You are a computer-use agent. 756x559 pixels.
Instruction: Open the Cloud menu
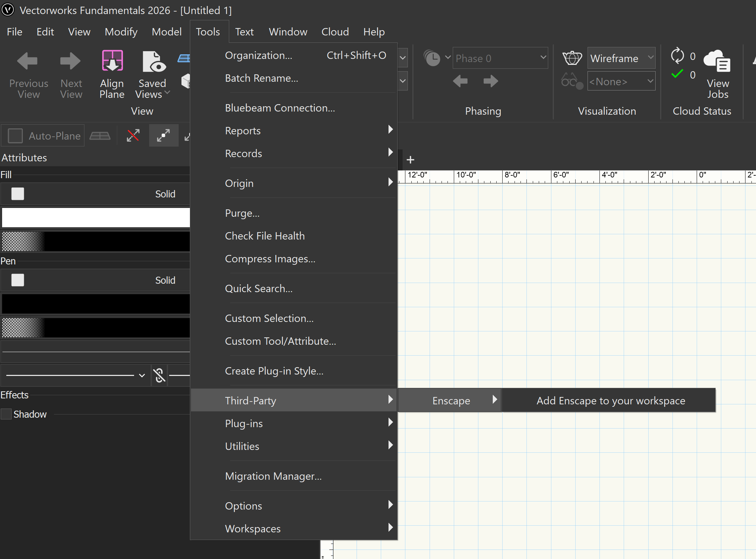point(335,32)
